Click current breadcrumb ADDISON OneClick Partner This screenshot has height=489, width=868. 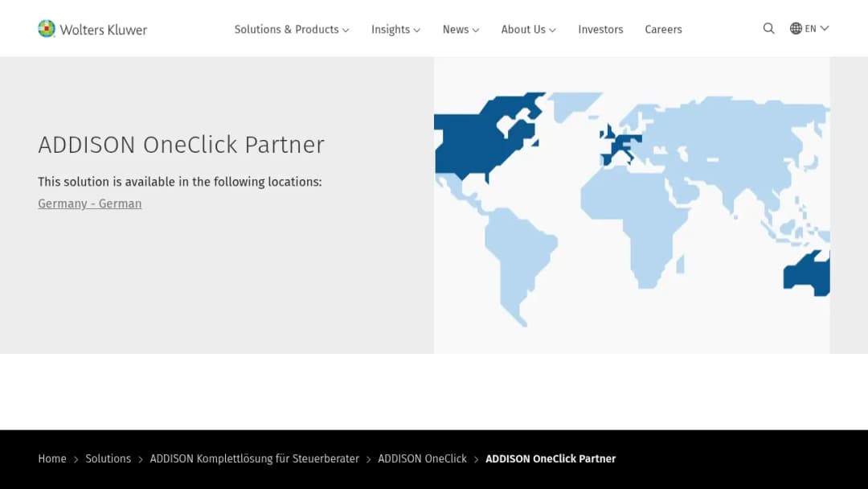click(551, 458)
